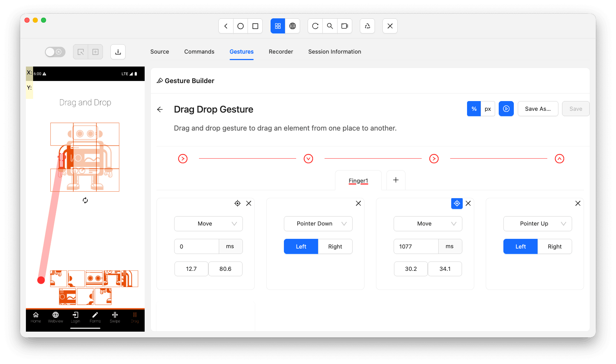Open the Session Information tab
The image size is (616, 364).
pos(334,51)
